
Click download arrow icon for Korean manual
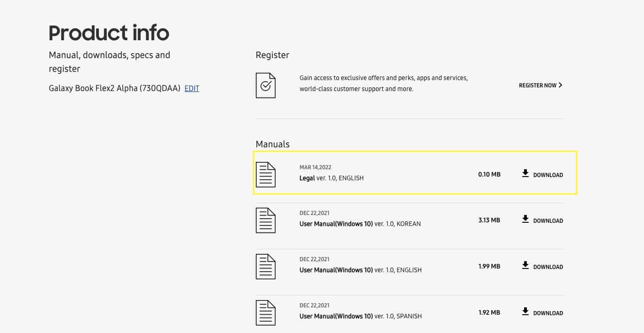point(525,219)
